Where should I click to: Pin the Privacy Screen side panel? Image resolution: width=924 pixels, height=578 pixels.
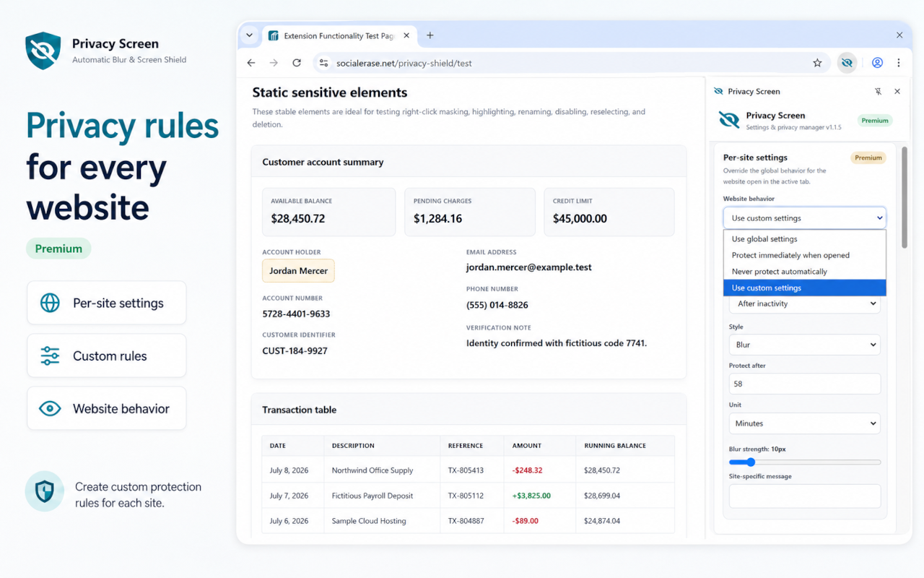pos(878,92)
